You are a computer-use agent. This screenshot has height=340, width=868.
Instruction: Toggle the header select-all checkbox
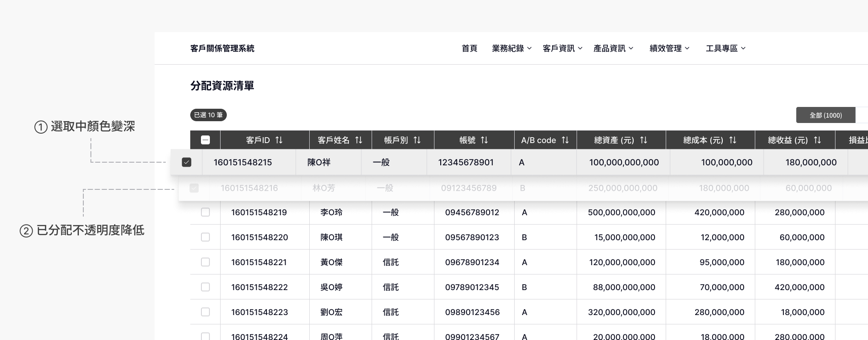tap(205, 140)
